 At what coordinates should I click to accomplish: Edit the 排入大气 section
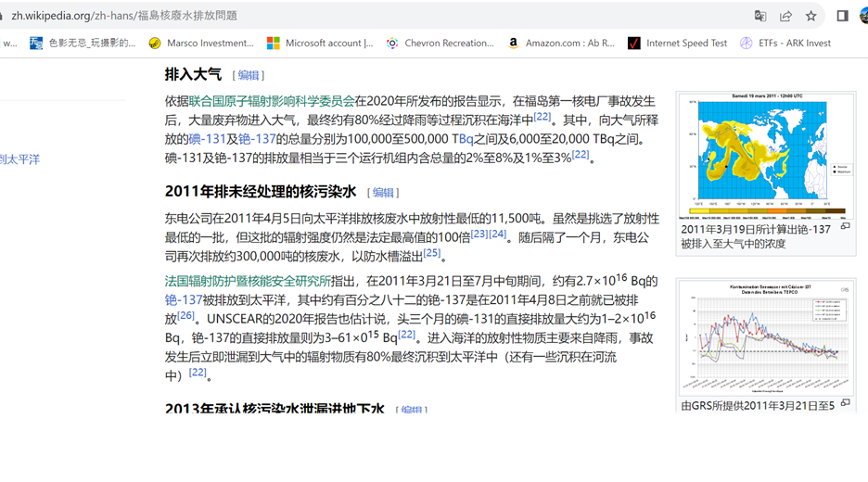[249, 75]
